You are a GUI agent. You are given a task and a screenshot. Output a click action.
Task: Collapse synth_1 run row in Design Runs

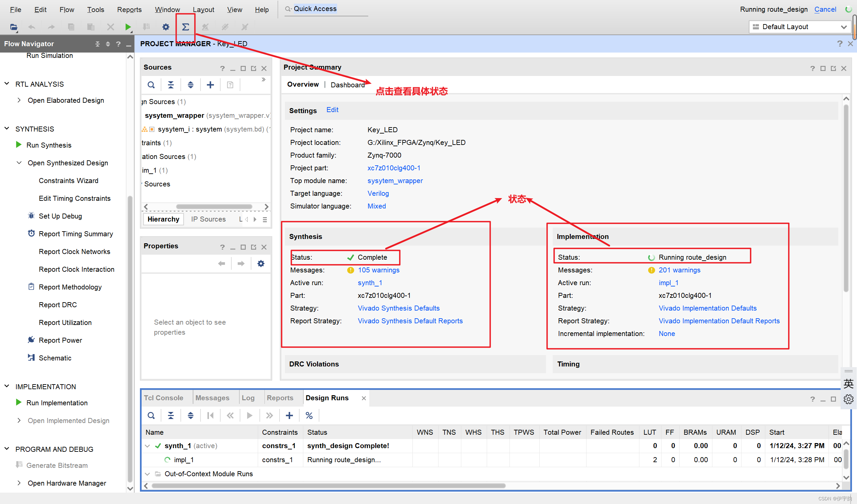pos(147,445)
